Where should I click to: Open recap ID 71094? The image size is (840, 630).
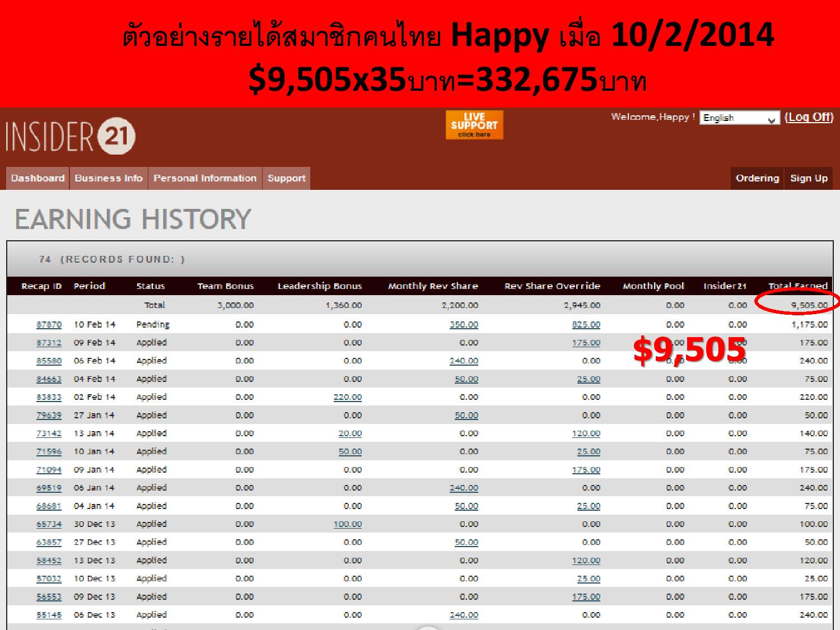(x=49, y=470)
